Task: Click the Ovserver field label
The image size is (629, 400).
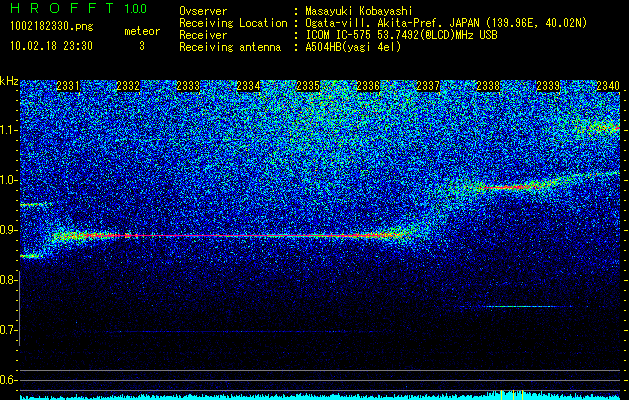Action: tap(203, 11)
